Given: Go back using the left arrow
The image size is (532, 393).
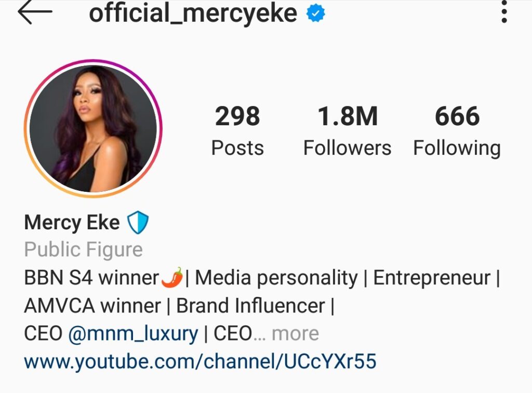Looking at the screenshot, I should point(35,12).
